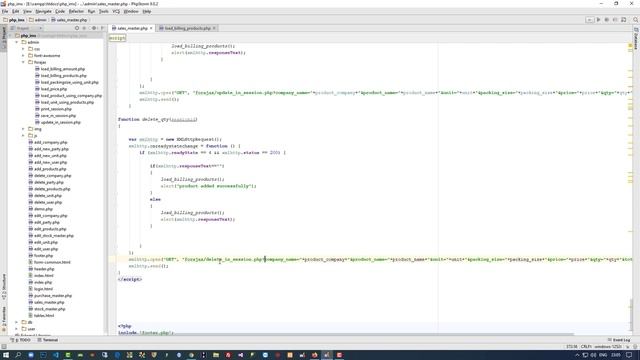Click the script tag breadcrumb above editor

pos(117,38)
